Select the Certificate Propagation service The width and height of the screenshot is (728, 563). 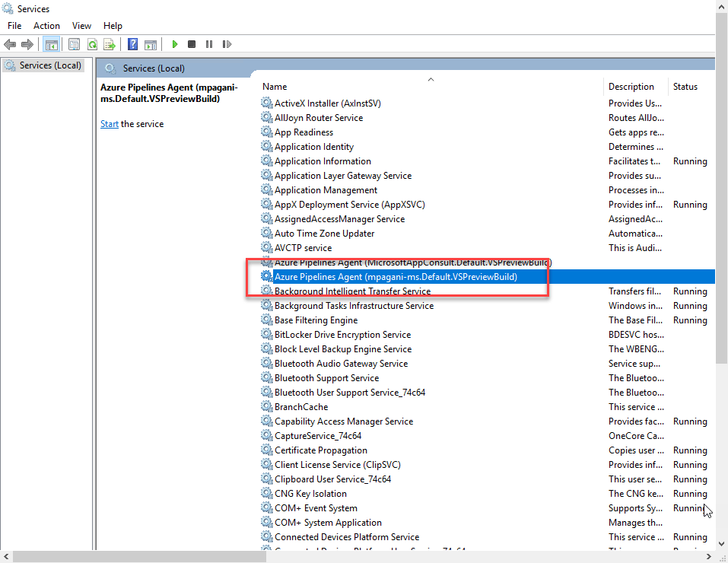coord(321,450)
